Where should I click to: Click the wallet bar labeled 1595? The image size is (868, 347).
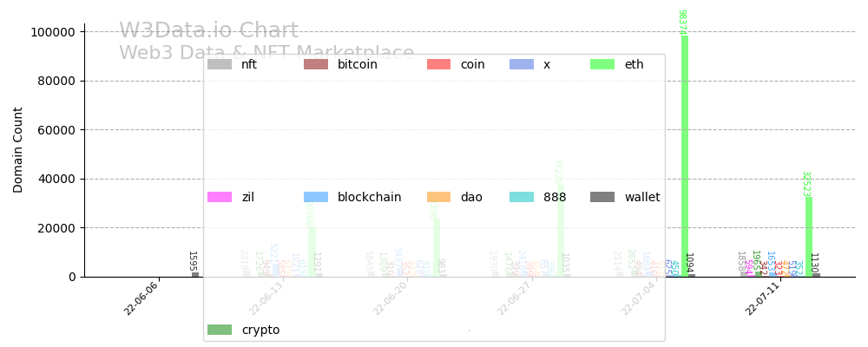(x=195, y=274)
